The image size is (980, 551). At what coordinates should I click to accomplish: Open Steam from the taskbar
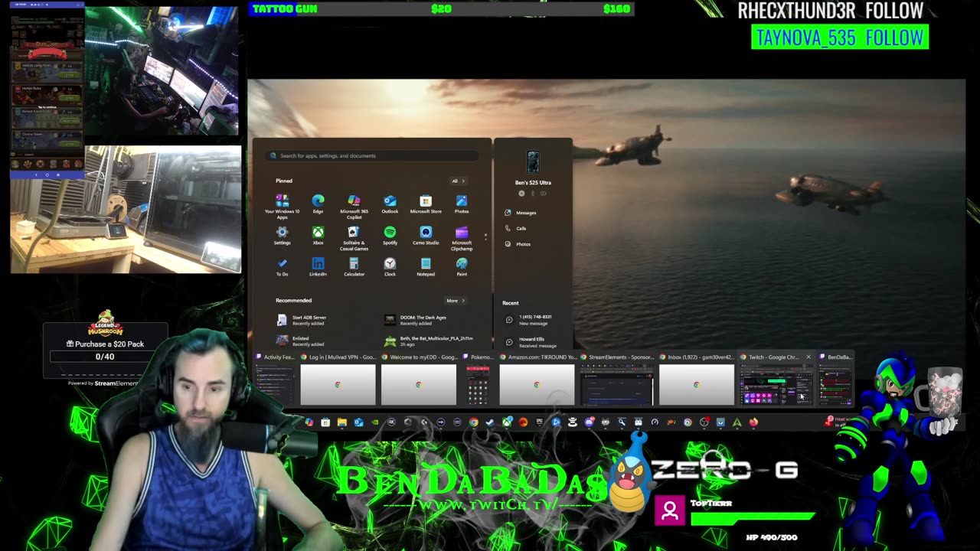[490, 422]
